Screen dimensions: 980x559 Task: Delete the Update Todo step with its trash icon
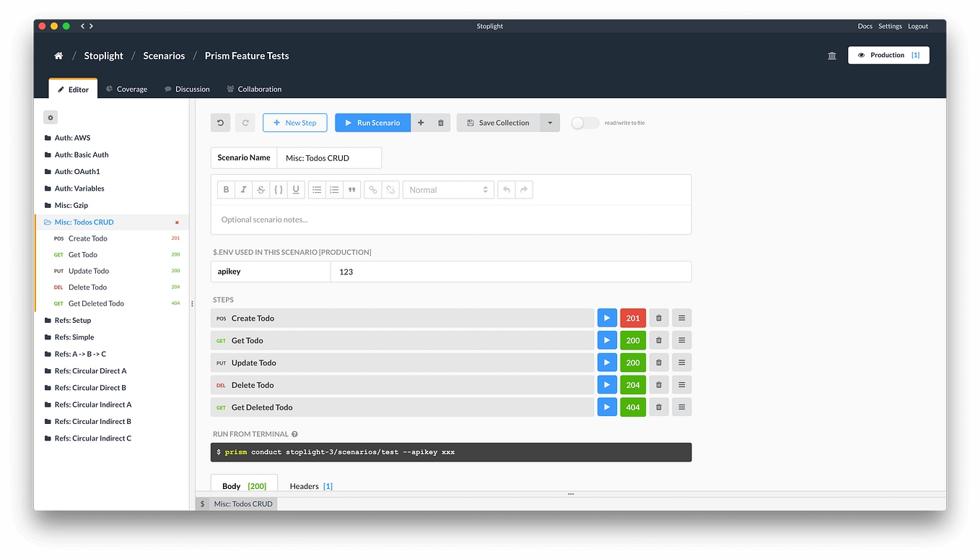click(x=658, y=362)
